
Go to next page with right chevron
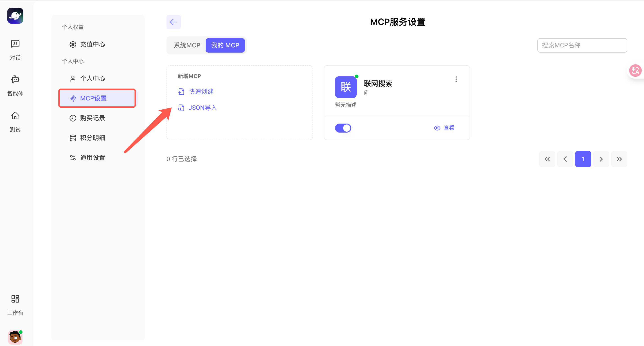(601, 159)
